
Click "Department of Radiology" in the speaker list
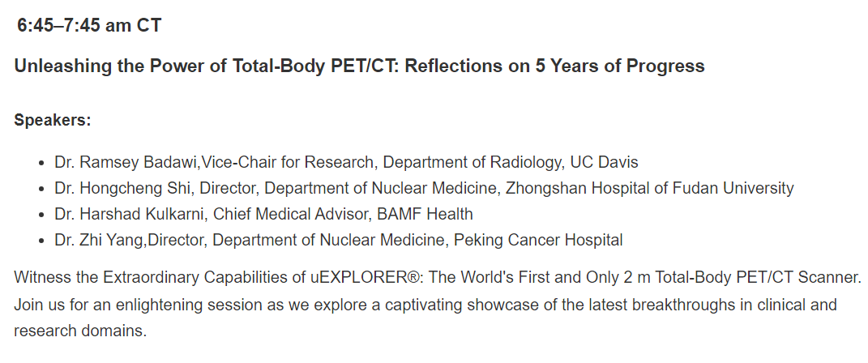pyautogui.click(x=472, y=162)
